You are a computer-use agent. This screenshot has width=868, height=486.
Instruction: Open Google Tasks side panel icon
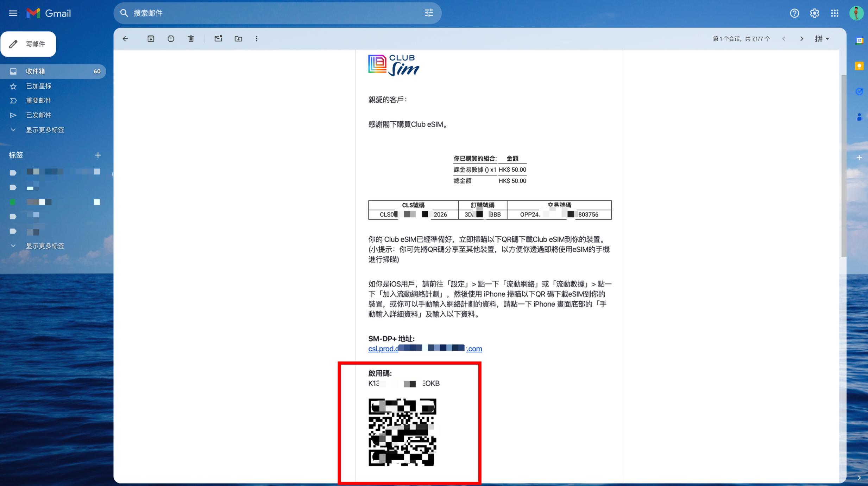point(859,91)
